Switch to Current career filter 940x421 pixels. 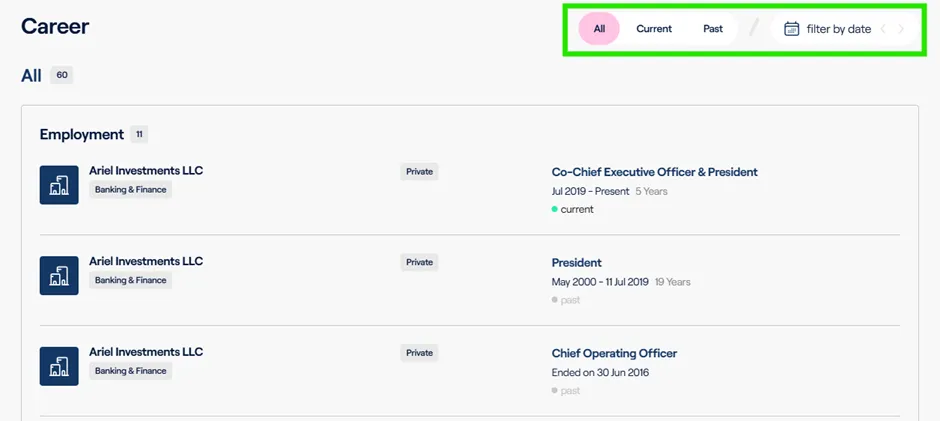[654, 28]
